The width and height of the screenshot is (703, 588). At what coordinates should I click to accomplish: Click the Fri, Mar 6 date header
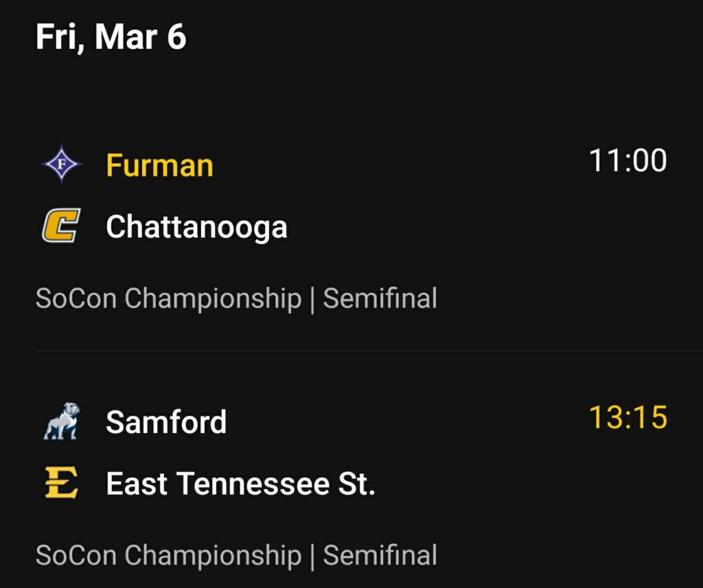click(x=111, y=36)
